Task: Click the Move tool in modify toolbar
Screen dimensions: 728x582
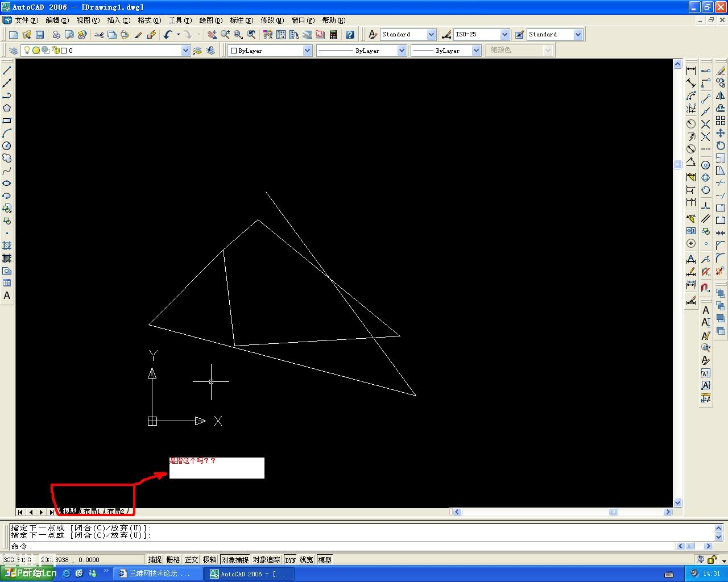Action: point(721,133)
